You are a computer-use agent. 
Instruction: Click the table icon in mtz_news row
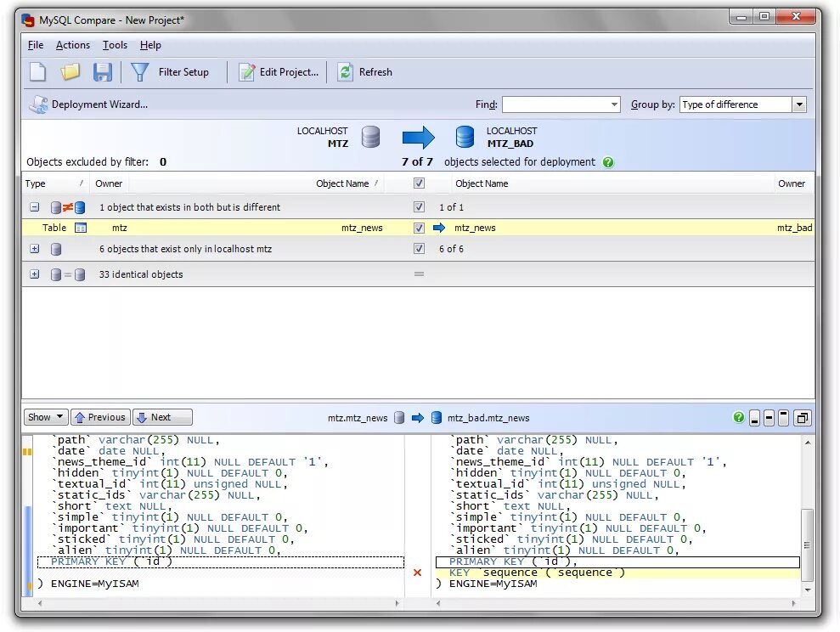point(81,228)
